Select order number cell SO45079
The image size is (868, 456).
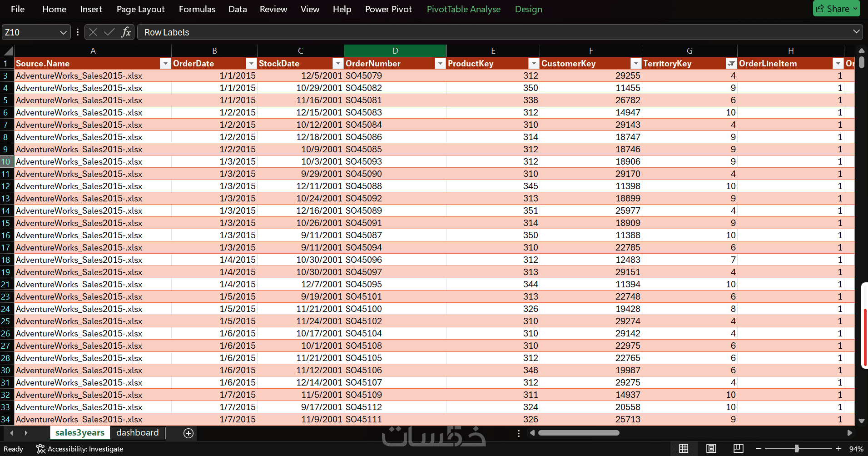[x=395, y=75]
